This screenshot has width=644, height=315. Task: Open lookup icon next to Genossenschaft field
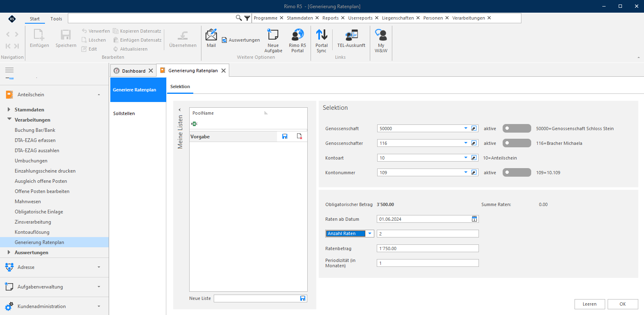coord(474,129)
